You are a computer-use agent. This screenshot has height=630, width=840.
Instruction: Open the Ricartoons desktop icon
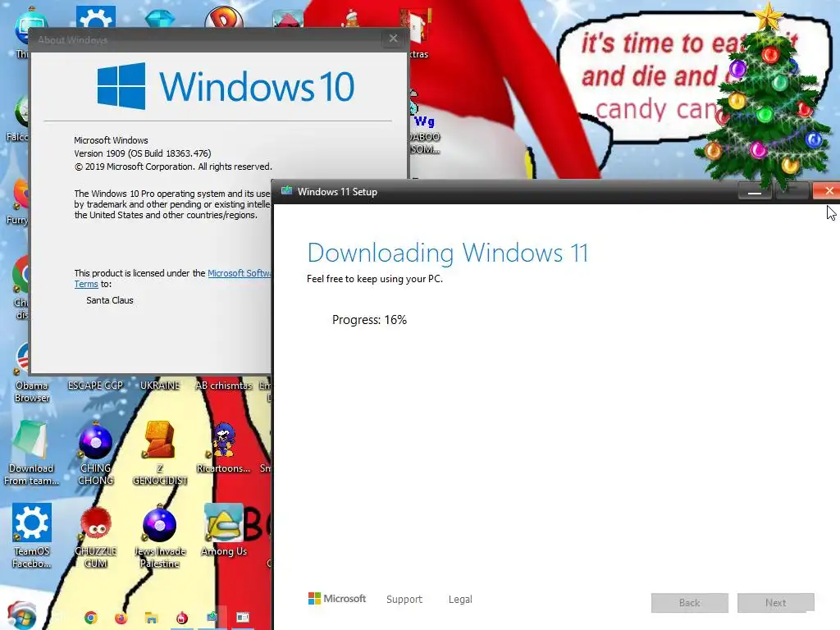[x=223, y=448]
